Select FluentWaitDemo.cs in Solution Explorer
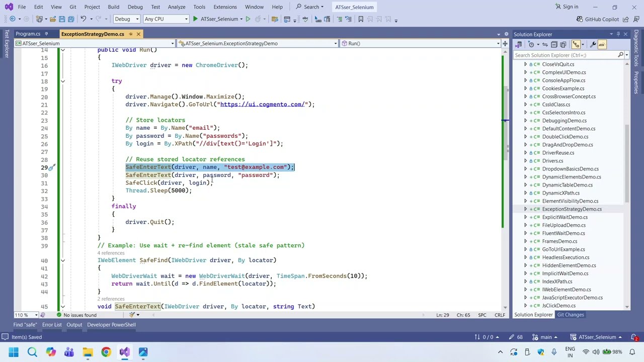 click(563, 233)
